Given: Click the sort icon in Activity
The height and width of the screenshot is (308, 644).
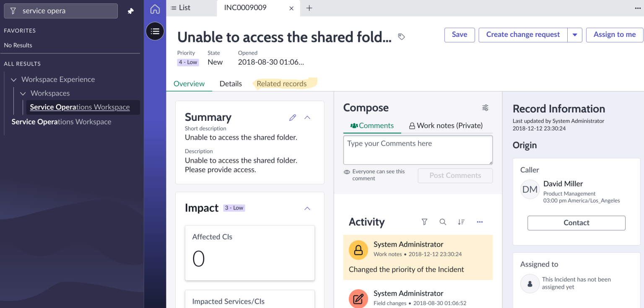Looking at the screenshot, I should [x=461, y=222].
